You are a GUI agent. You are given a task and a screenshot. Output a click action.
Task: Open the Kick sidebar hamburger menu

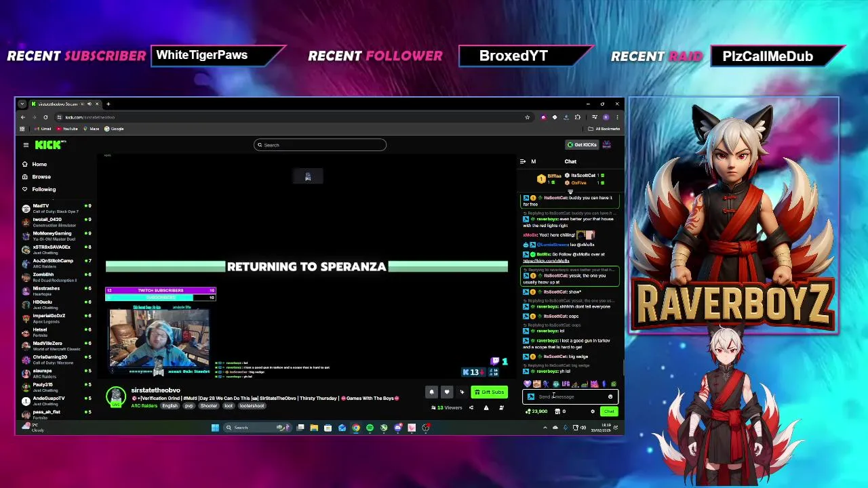(x=26, y=144)
